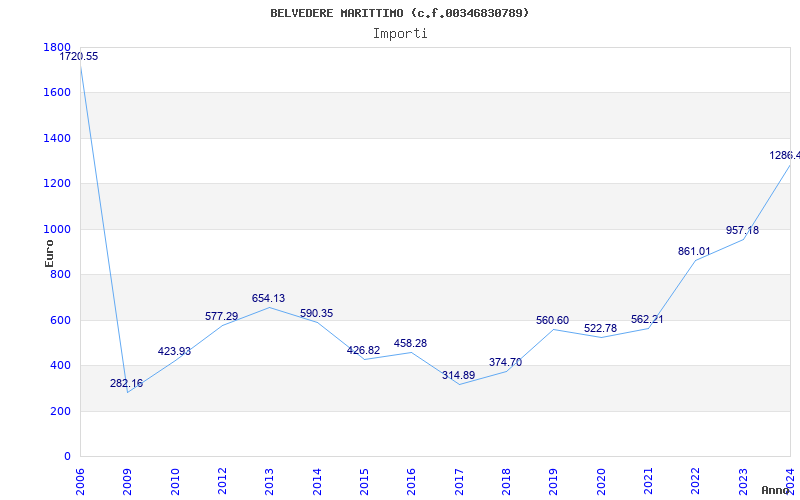
Task: Click the 2010 year tick label
Action: tap(175, 482)
